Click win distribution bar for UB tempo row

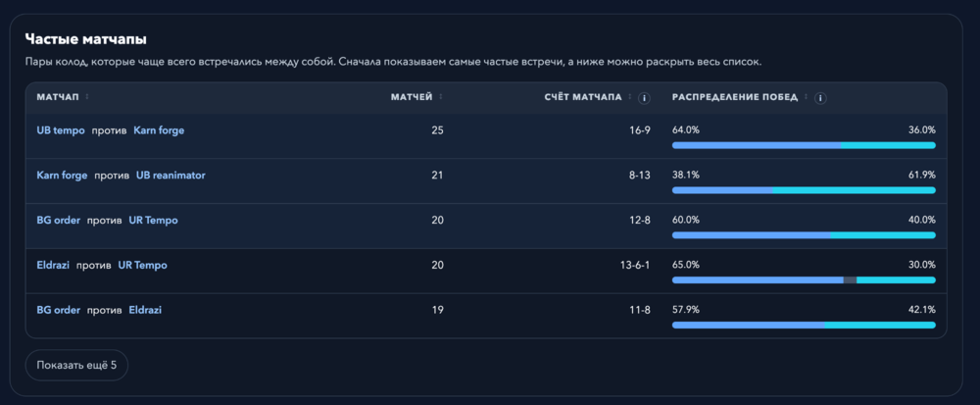804,146
